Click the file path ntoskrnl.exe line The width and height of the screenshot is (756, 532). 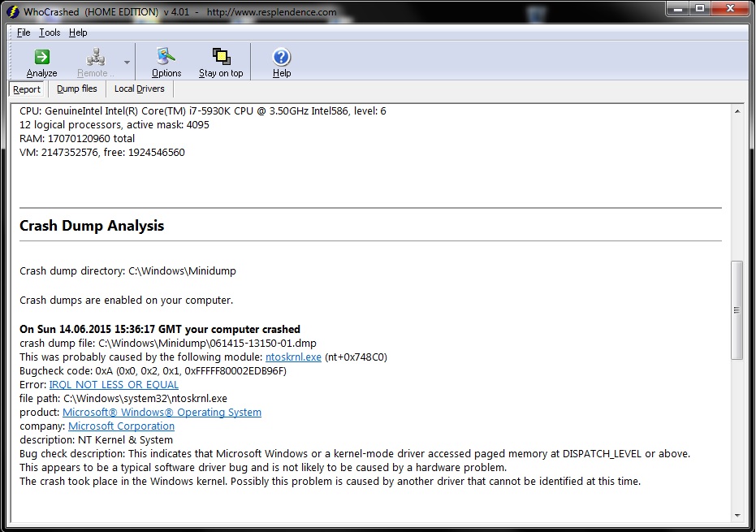(123, 399)
